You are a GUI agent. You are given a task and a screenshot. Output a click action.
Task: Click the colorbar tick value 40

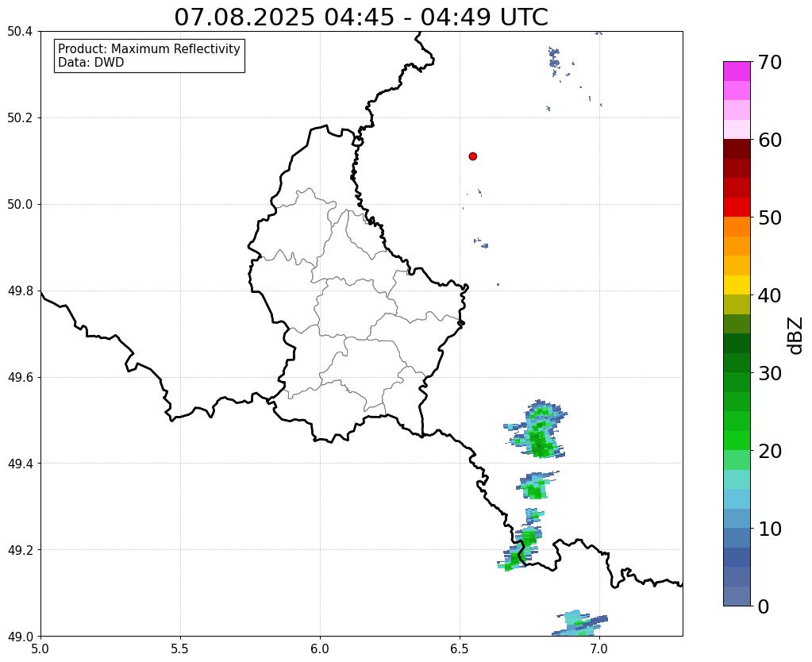(770, 295)
